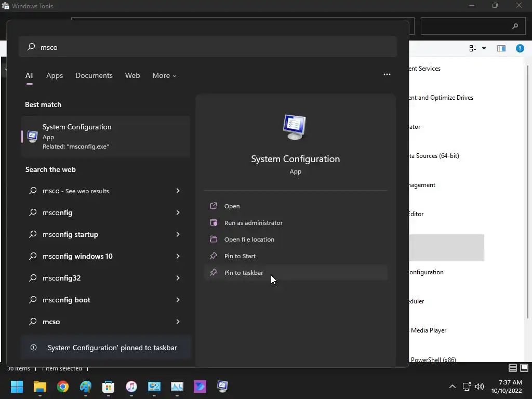Click the Open action for System Configuration

pos(295,206)
